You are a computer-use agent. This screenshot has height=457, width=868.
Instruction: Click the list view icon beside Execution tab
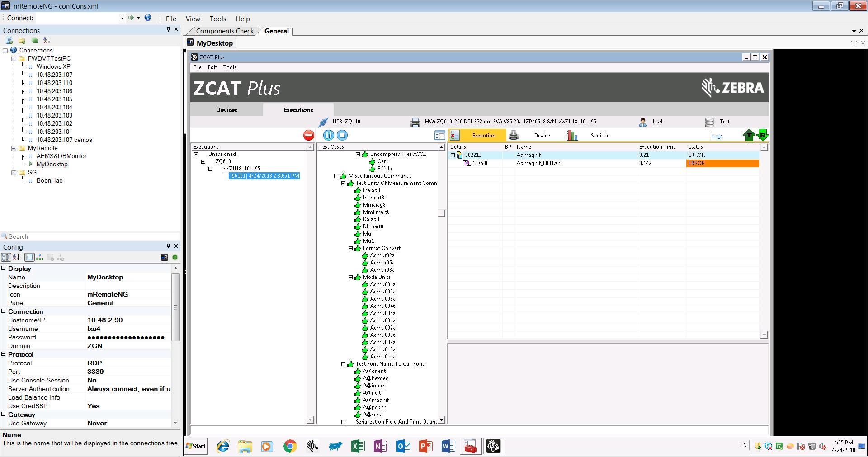(439, 135)
